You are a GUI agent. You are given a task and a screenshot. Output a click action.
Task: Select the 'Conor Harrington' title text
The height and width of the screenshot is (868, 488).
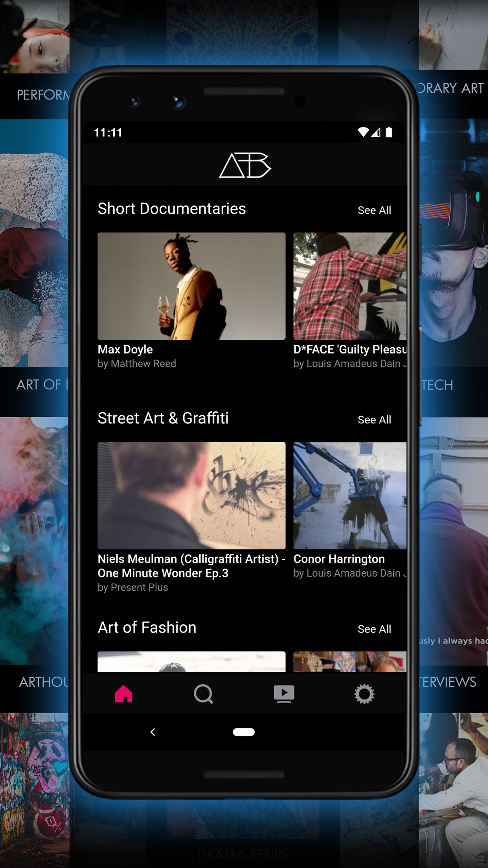coord(339,559)
